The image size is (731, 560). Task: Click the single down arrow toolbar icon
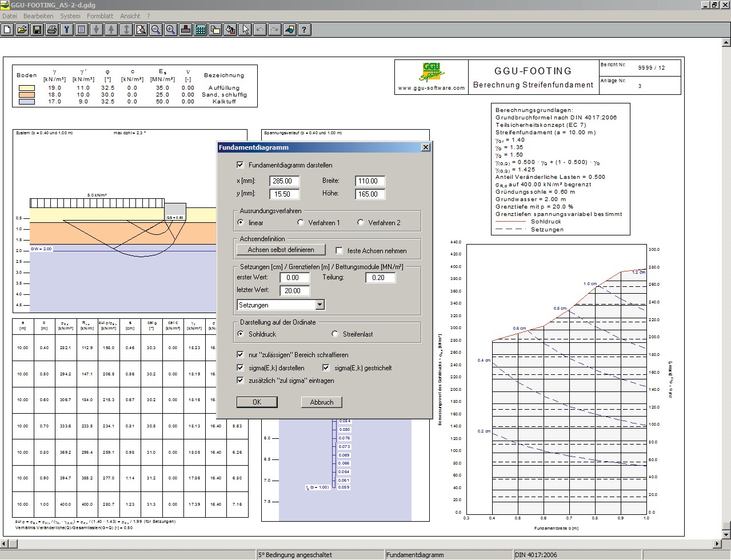coord(97,30)
